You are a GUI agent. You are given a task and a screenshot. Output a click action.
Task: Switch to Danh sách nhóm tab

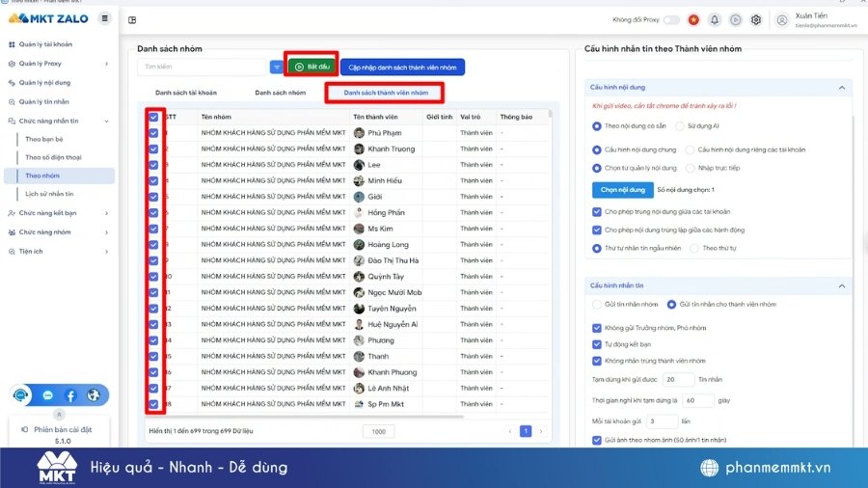point(280,93)
